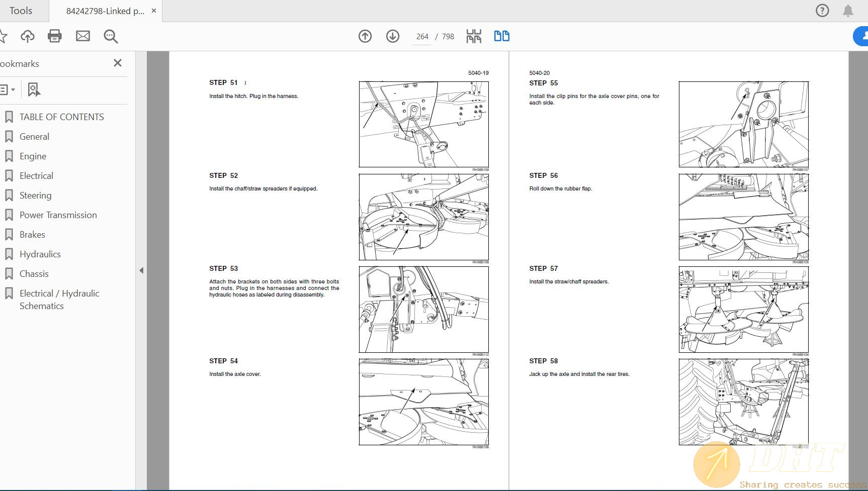Click the 'STEP 53' heading

[x=223, y=268]
